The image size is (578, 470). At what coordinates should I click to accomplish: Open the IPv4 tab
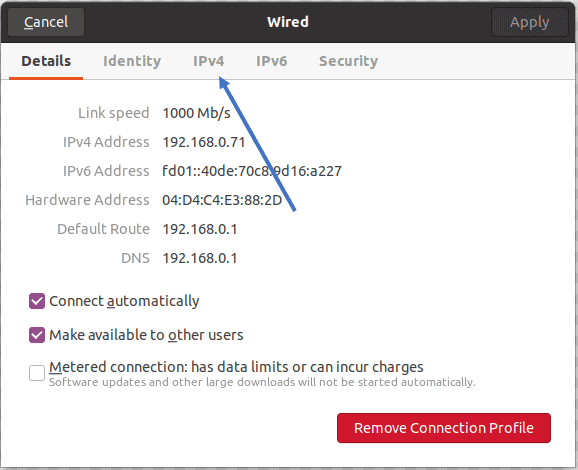click(x=209, y=61)
